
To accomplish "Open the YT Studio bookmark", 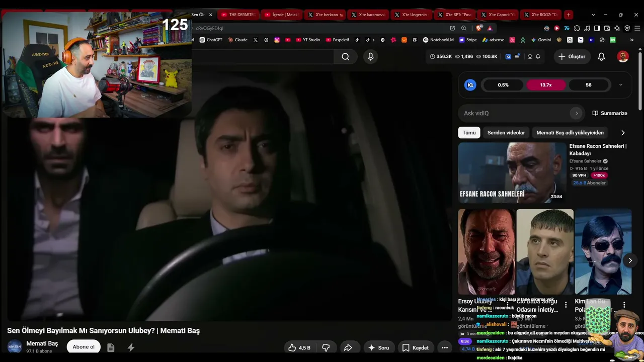I will pyautogui.click(x=308, y=40).
